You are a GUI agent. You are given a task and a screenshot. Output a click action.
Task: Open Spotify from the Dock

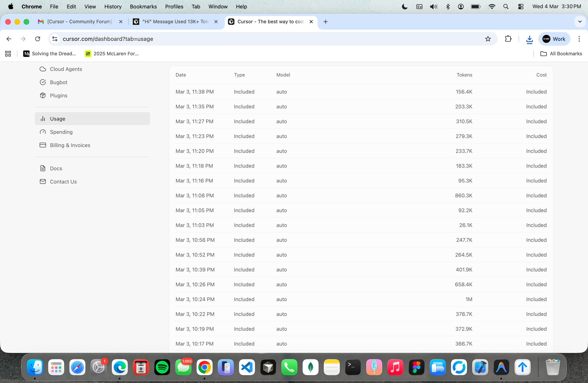[162, 367]
